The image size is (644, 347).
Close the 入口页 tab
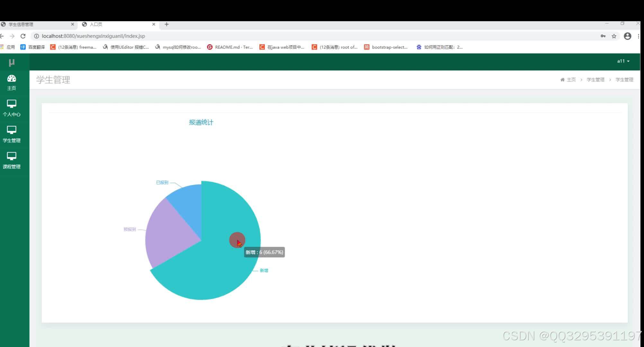[x=154, y=24]
